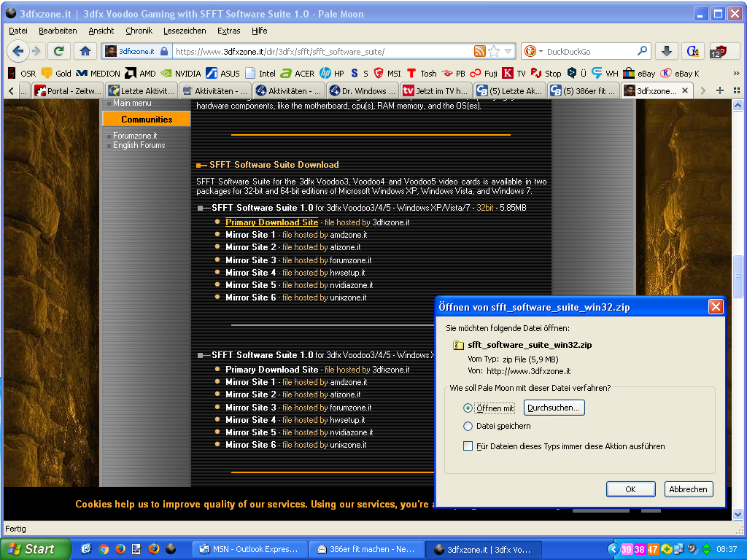Click the red shield icon with 12 badge

pos(718,51)
